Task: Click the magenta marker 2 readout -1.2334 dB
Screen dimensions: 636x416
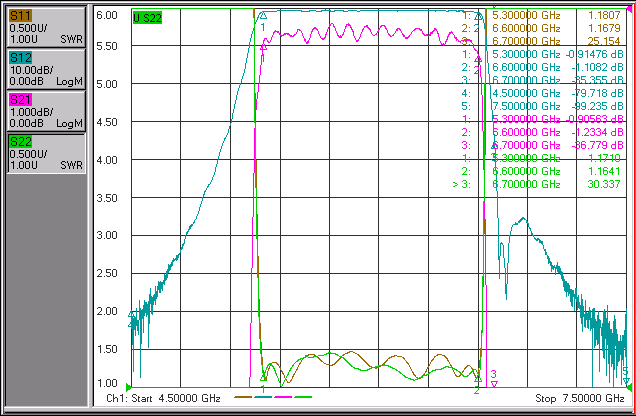Action: [x=597, y=132]
